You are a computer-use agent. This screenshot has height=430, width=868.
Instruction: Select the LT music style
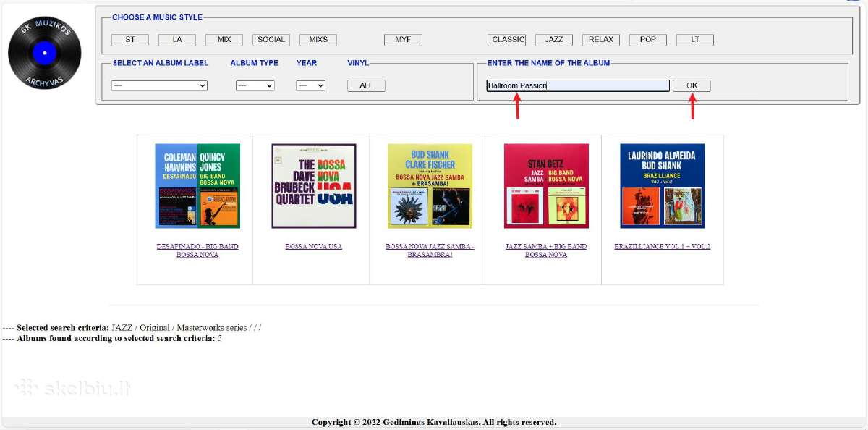(x=695, y=40)
